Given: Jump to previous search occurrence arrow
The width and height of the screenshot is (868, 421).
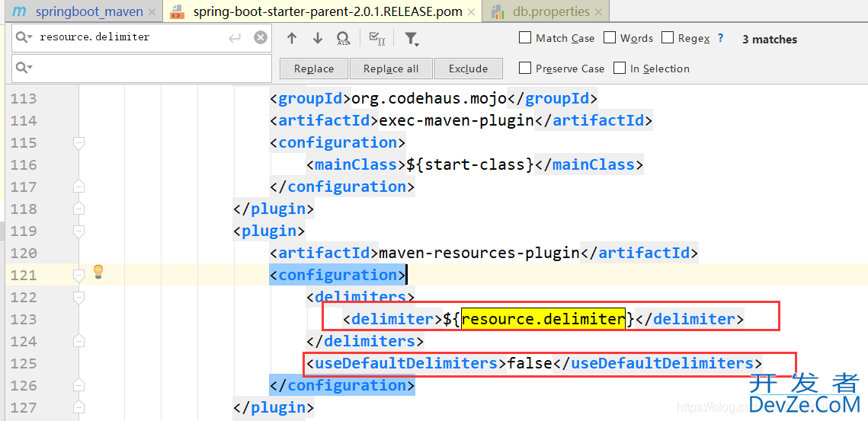Looking at the screenshot, I should tap(292, 38).
